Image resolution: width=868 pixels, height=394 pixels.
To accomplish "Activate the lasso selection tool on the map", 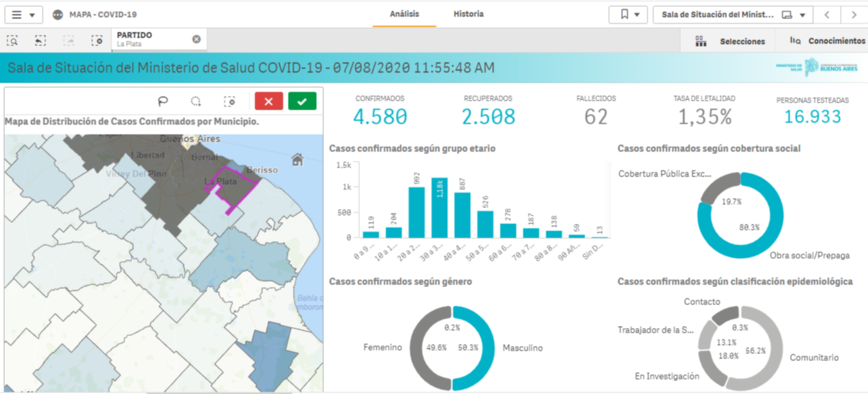I will click(x=163, y=101).
